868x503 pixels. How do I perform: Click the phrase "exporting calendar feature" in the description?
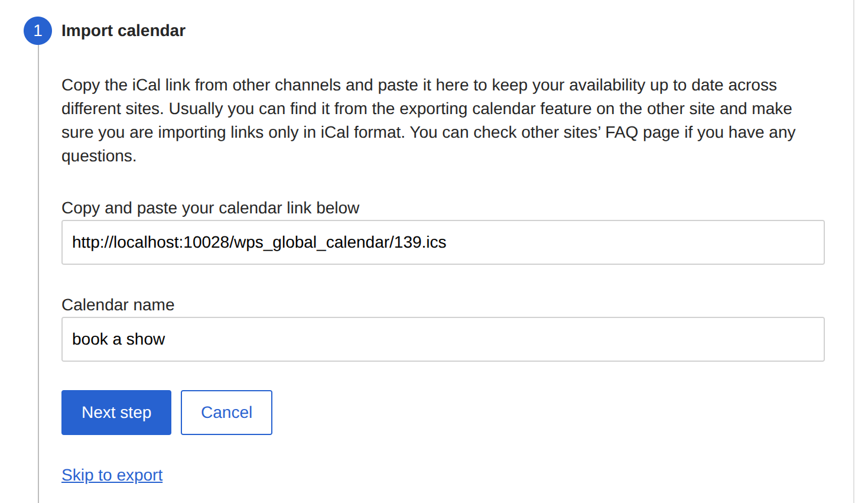[470, 109]
